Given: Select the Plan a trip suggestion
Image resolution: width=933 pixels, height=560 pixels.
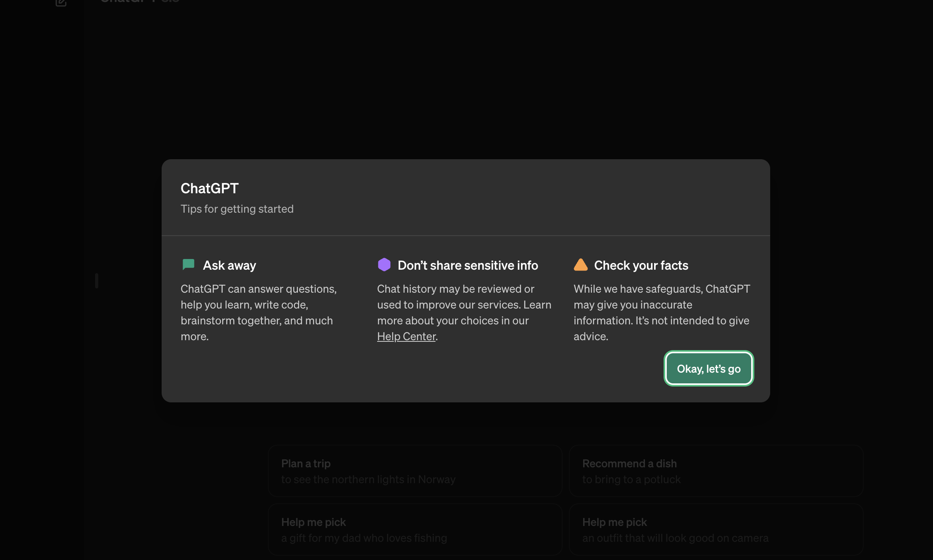Looking at the screenshot, I should (415, 471).
